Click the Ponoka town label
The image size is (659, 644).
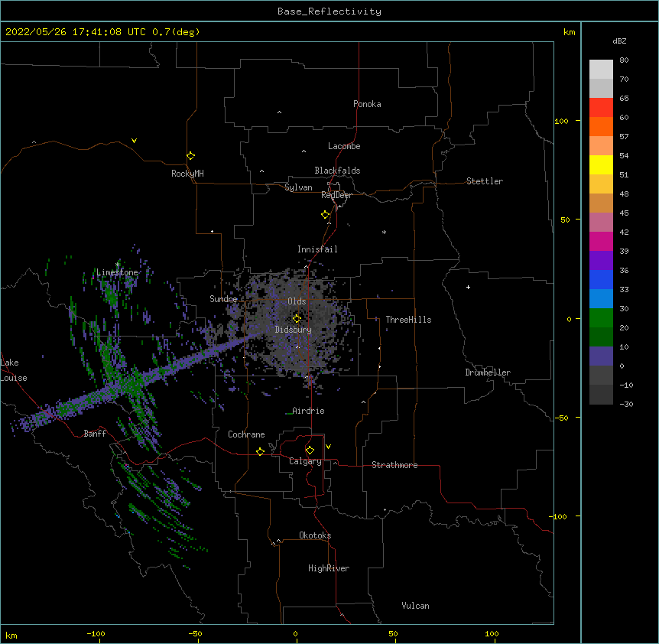click(x=367, y=104)
